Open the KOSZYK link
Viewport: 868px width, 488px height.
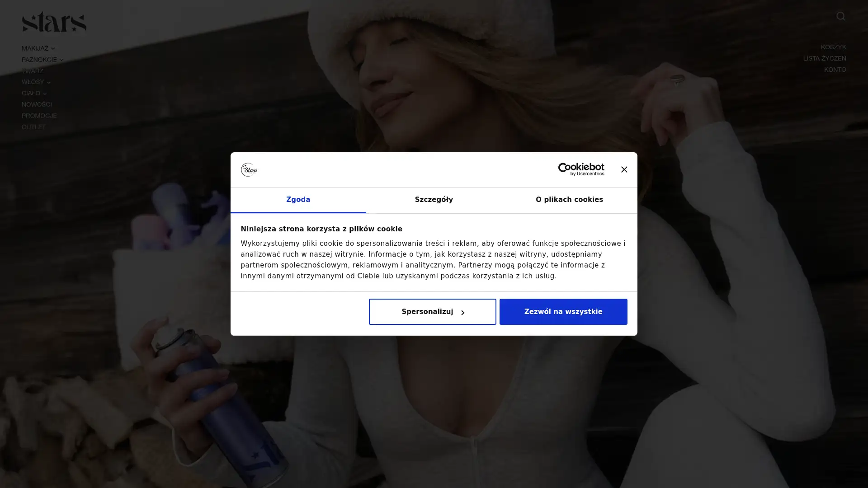point(833,47)
